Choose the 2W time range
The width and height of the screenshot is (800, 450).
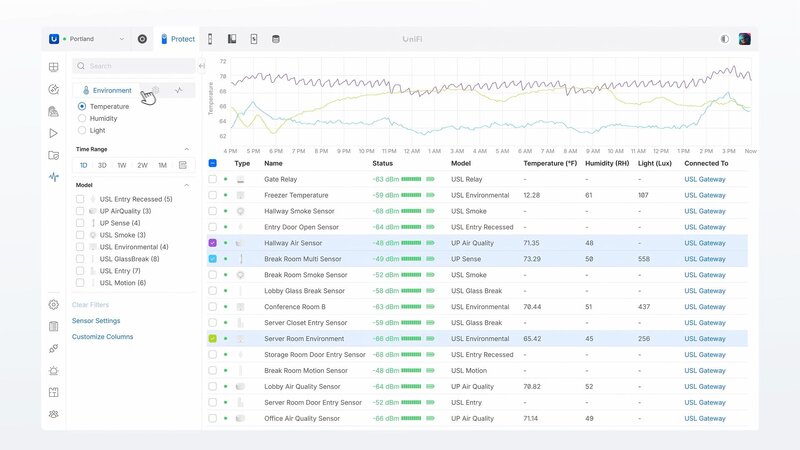tap(142, 165)
